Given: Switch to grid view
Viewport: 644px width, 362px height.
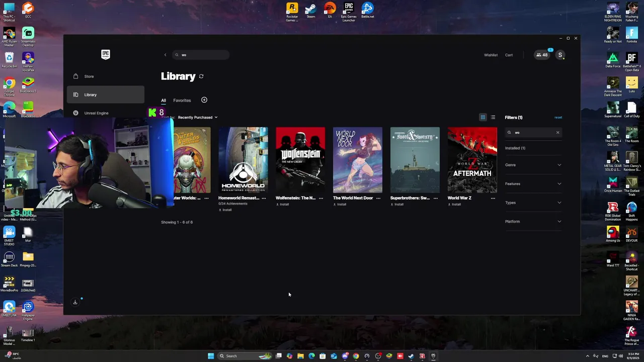Looking at the screenshot, I should 482,117.
